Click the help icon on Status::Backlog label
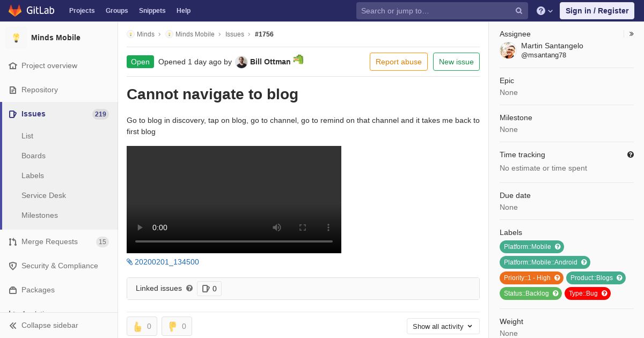644x338 pixels. tap(555, 293)
